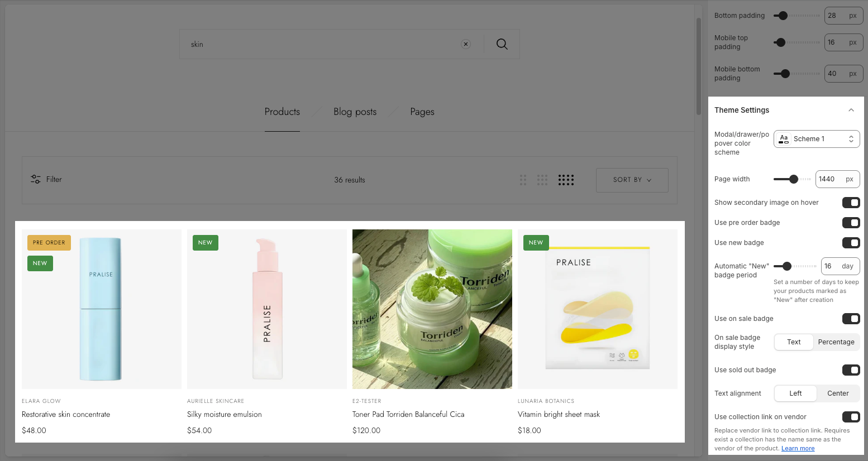868x461 pixels.
Task: Adjust the Page width slider handle
Action: coord(794,179)
